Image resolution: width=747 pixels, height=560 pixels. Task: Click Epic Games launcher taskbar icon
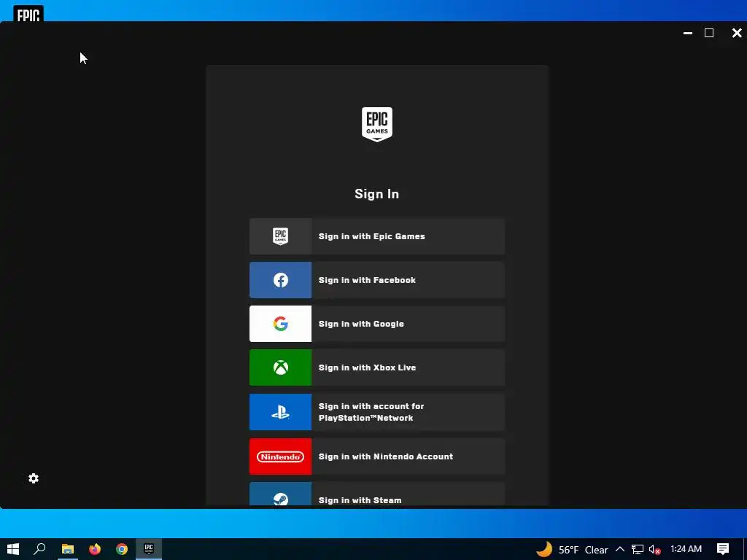149,549
